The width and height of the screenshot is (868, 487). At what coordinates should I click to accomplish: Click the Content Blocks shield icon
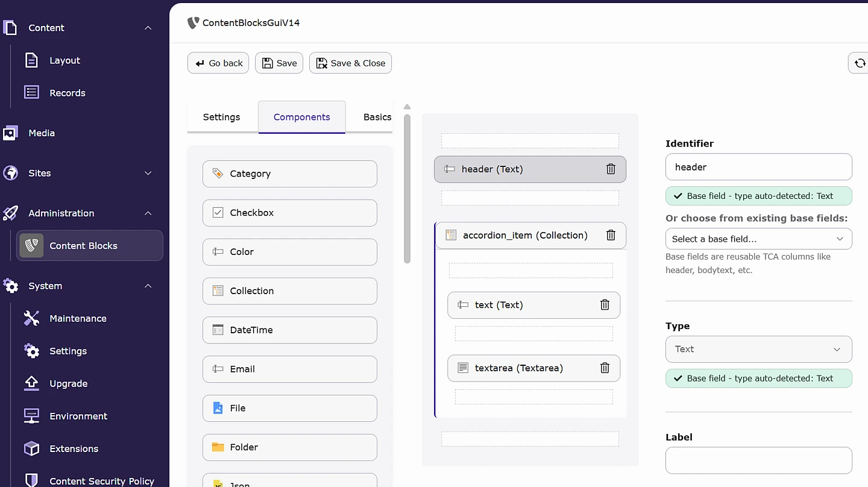(31, 246)
